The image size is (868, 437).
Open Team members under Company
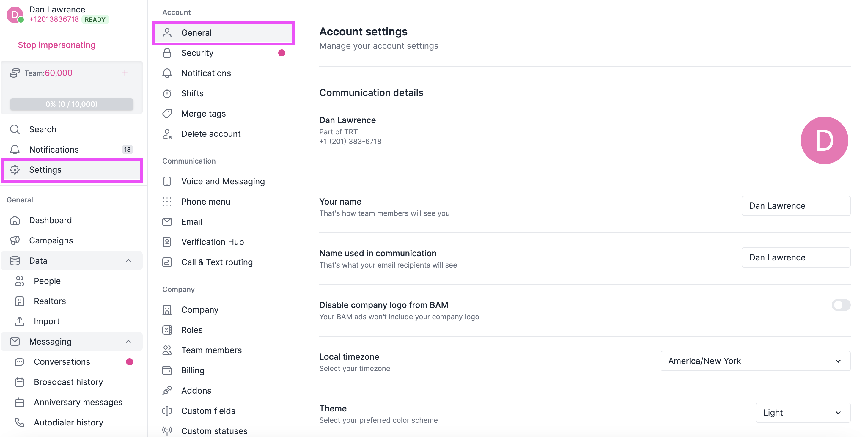coord(211,350)
